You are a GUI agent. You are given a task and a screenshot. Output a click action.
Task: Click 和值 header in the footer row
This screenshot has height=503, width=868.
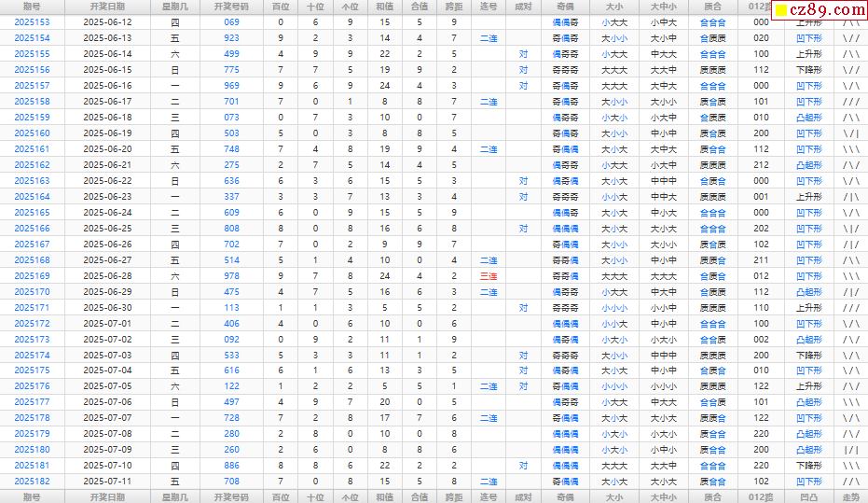point(385,497)
